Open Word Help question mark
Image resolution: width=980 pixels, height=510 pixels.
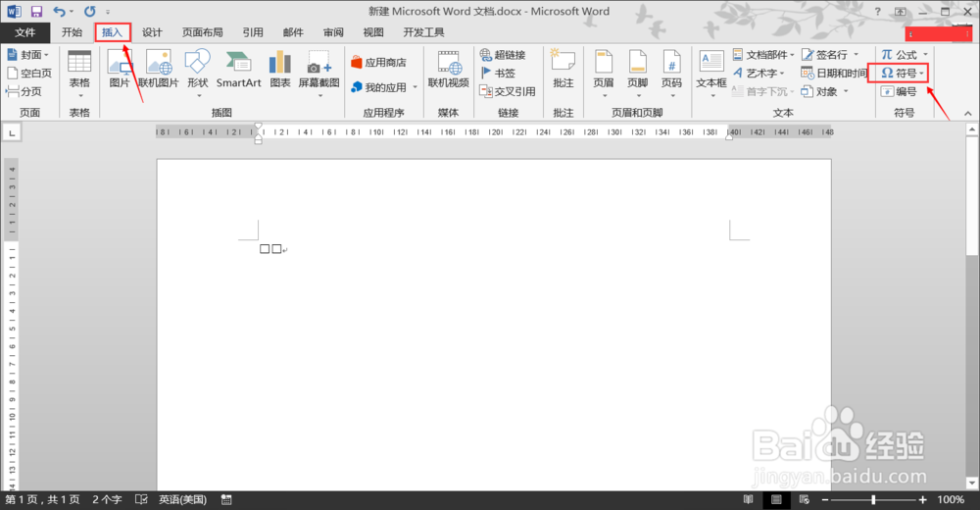(877, 11)
